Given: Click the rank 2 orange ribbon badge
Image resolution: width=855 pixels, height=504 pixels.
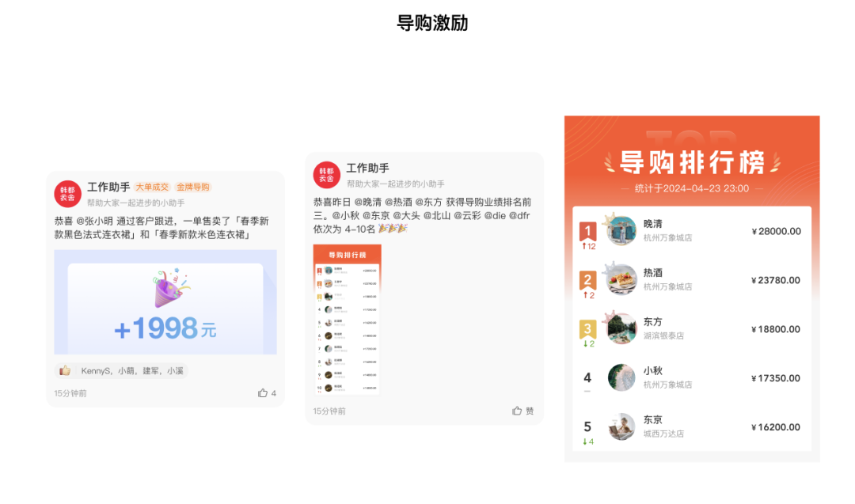Looking at the screenshot, I should pyautogui.click(x=587, y=280).
